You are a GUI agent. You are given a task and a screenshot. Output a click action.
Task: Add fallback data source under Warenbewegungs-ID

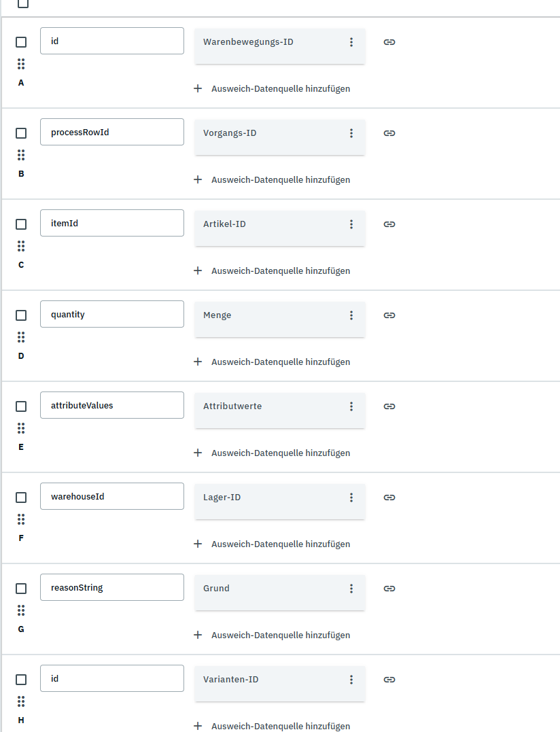point(273,88)
